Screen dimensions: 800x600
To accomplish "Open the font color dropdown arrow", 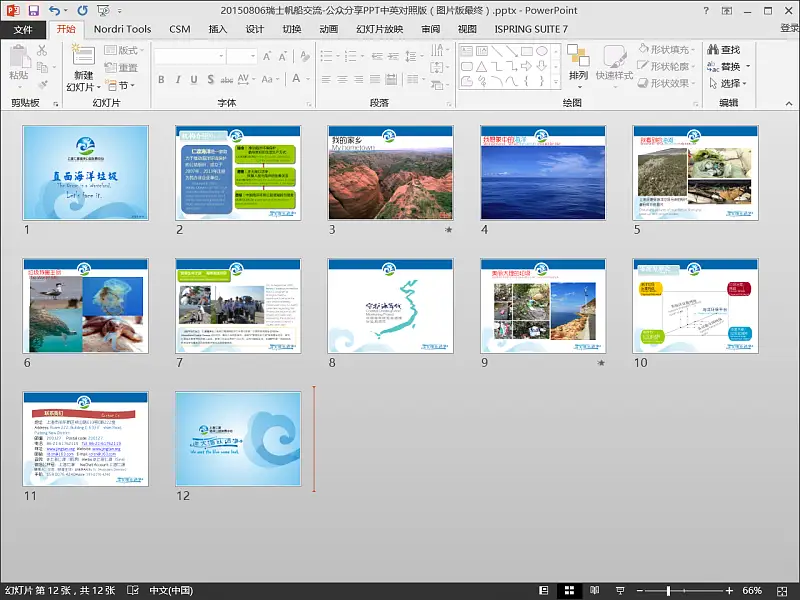I will [309, 79].
